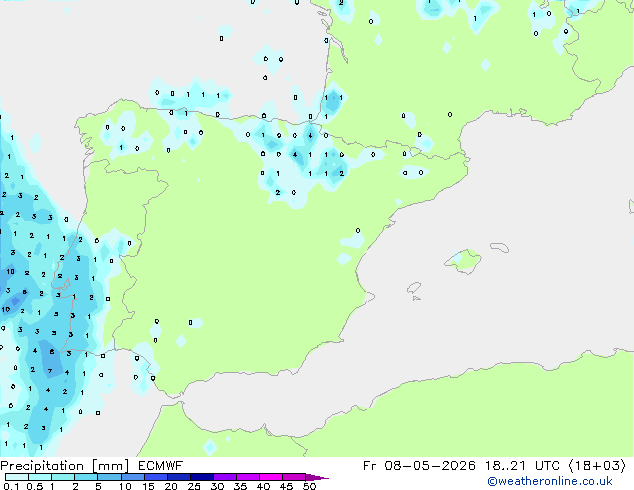634x490 pixels.
Task: Click the 0.1–0.5 mm legend color swatch
Action: [17, 477]
